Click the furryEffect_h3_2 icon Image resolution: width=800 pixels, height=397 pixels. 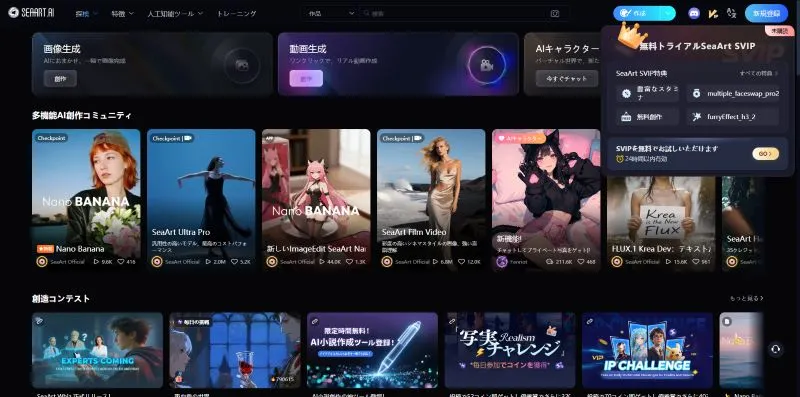click(696, 117)
